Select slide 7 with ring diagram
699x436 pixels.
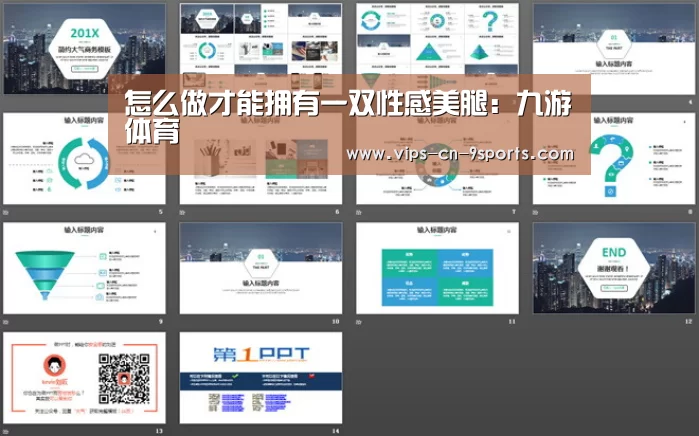click(x=437, y=158)
